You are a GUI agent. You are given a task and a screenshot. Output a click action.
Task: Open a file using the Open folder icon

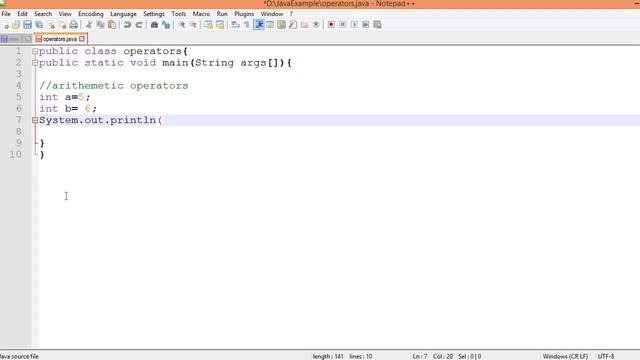16,25
